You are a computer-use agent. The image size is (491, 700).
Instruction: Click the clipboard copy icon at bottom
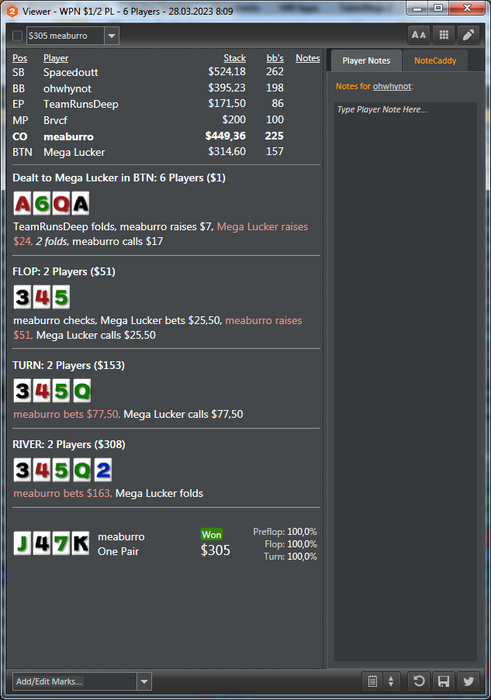point(372,681)
